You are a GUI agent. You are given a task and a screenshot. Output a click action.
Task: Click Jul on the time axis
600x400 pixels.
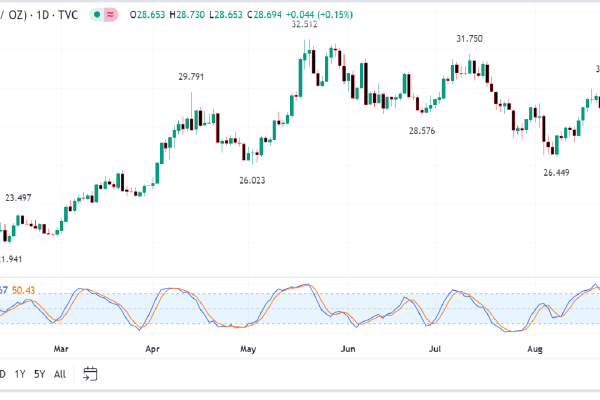click(436, 350)
